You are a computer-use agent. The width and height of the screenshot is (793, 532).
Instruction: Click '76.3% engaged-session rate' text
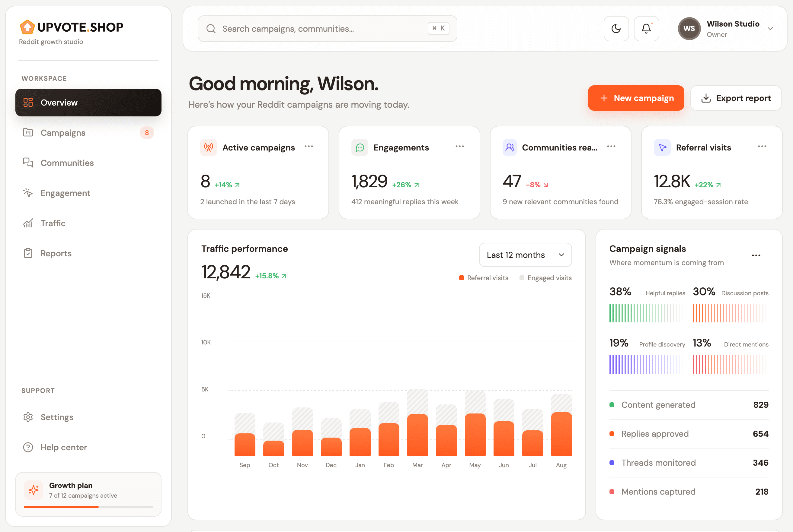(x=701, y=201)
